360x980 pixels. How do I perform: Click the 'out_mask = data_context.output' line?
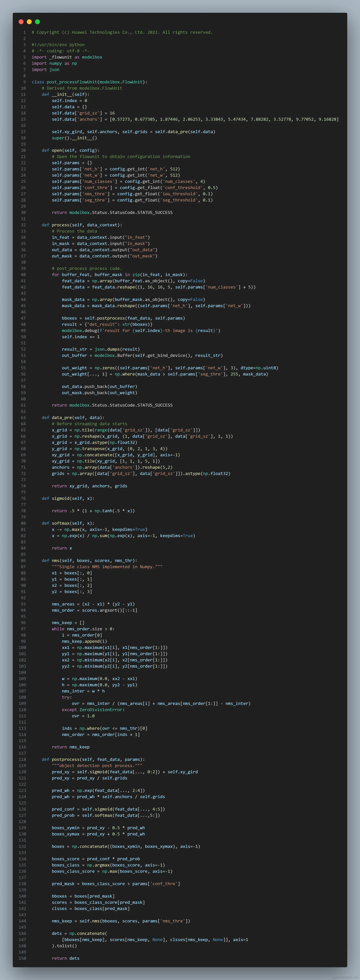pyautogui.click(x=104, y=256)
